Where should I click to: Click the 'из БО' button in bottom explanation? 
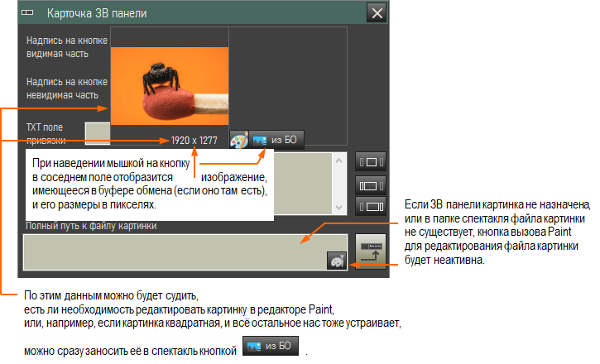click(271, 346)
